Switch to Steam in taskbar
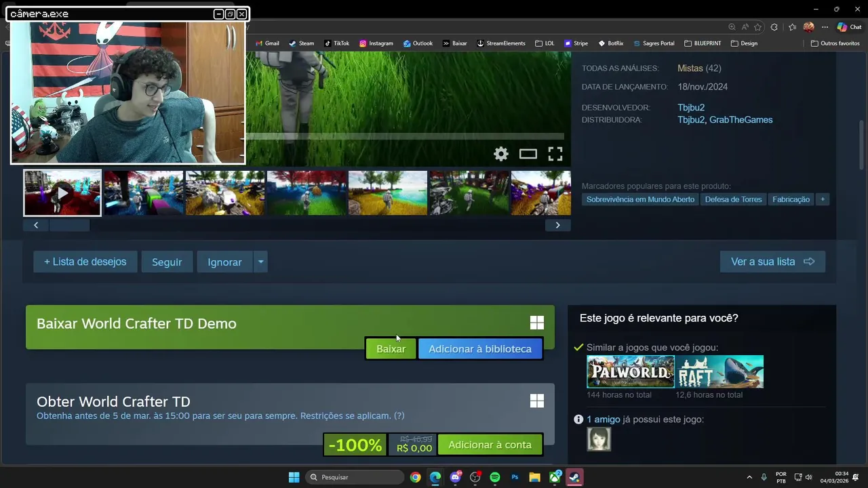Screen dimensions: 868x488 [x=574, y=477]
